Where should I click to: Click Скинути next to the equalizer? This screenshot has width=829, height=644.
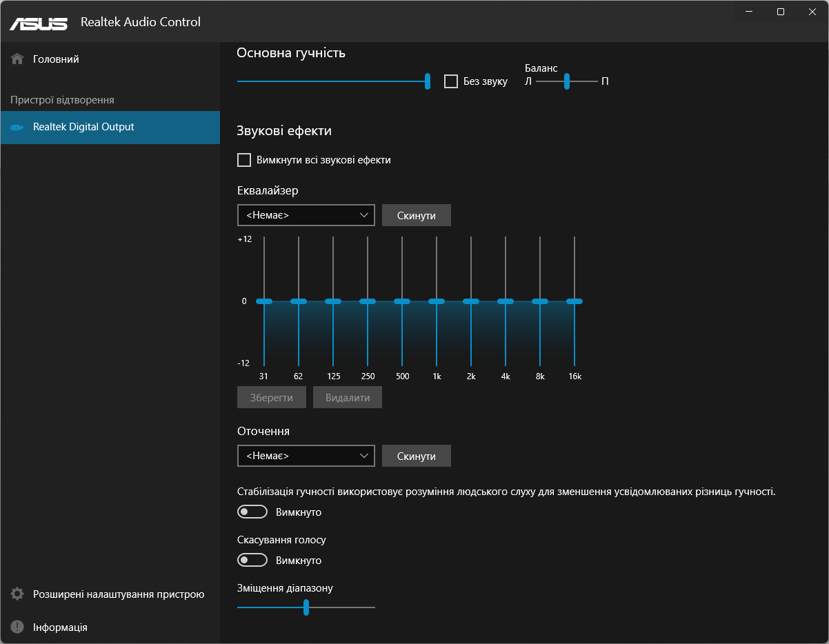[416, 214]
